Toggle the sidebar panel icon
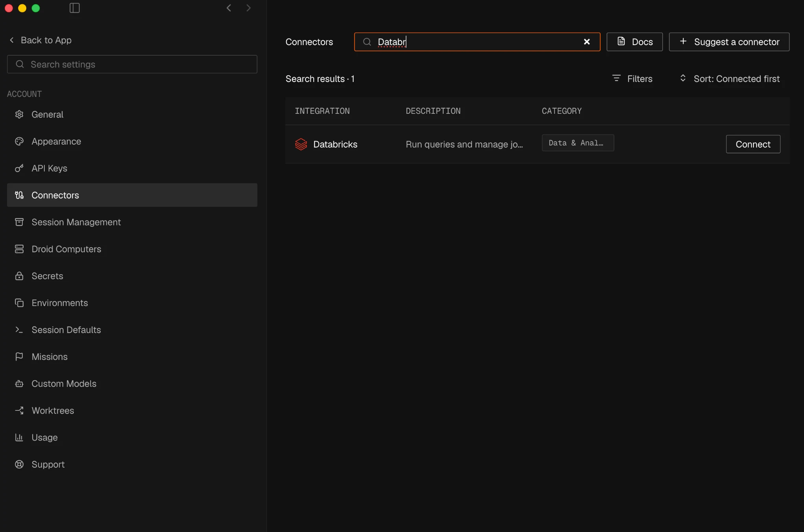The height and width of the screenshot is (532, 804). coord(75,8)
